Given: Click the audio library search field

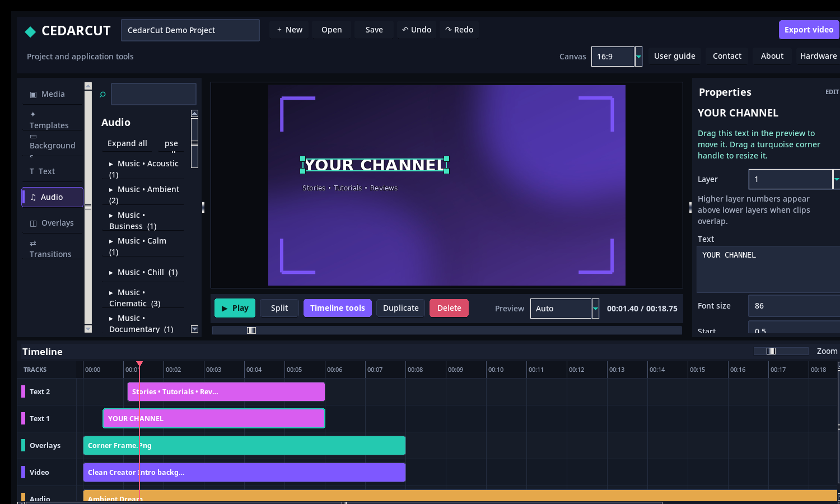Looking at the screenshot, I should 153,94.
